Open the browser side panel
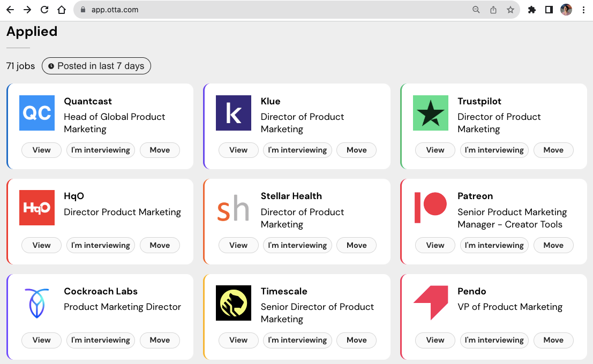Image resolution: width=593 pixels, height=364 pixels. coord(549,10)
